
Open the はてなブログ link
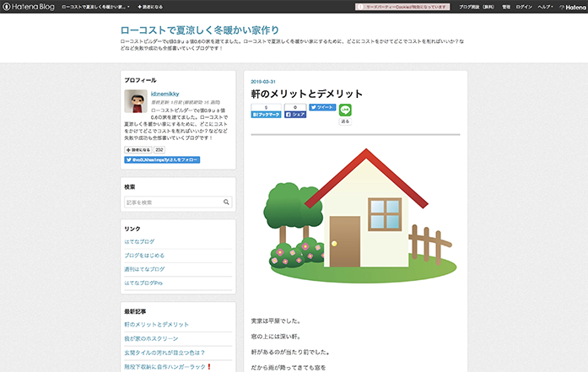139,241
